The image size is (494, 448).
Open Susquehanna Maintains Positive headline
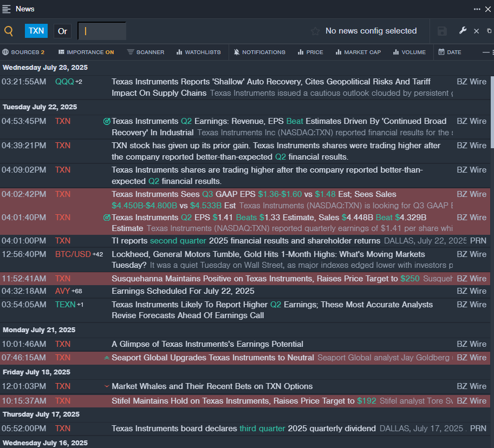tap(265, 279)
